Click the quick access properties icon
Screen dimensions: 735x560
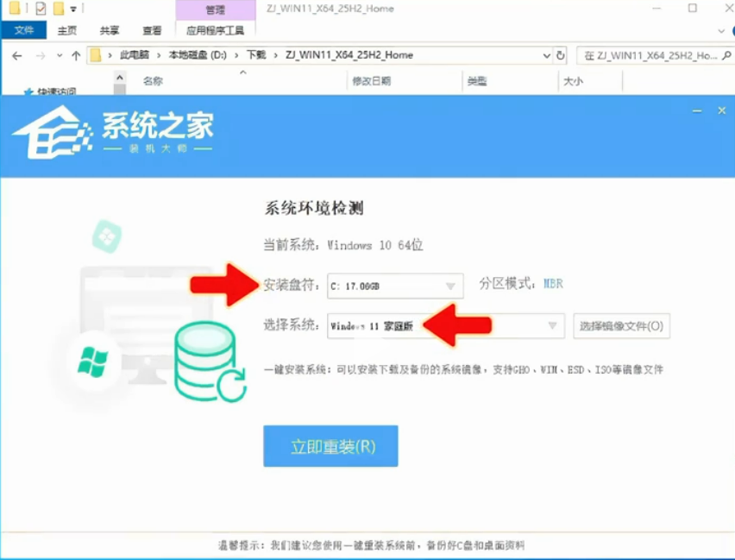(41, 8)
